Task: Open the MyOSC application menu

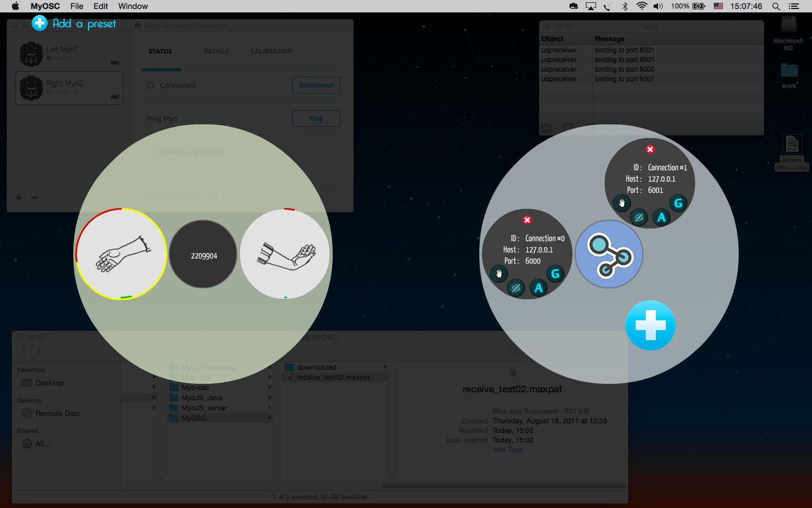Action: click(45, 6)
